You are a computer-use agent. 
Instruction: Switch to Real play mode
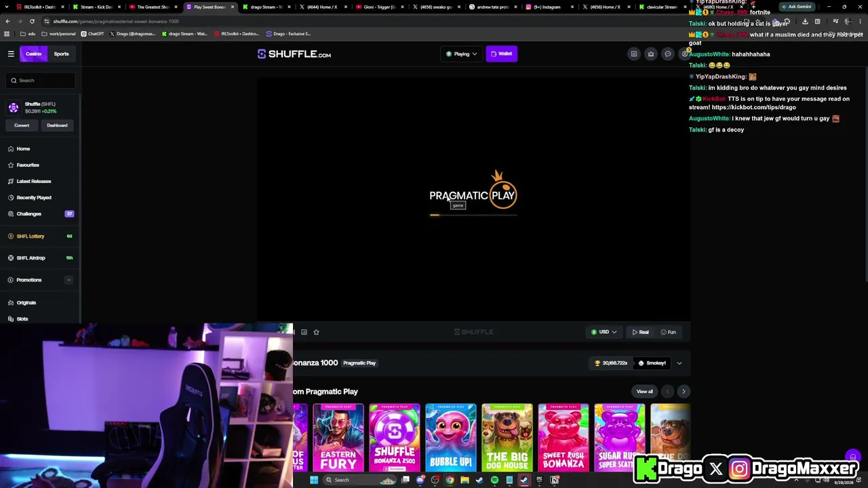coord(640,332)
